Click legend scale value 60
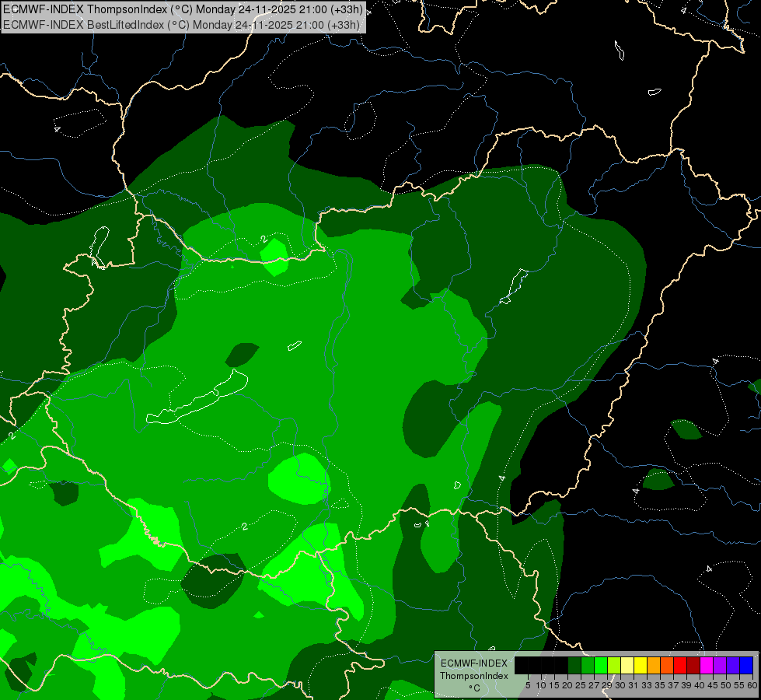The image size is (761, 700). [x=752, y=685]
